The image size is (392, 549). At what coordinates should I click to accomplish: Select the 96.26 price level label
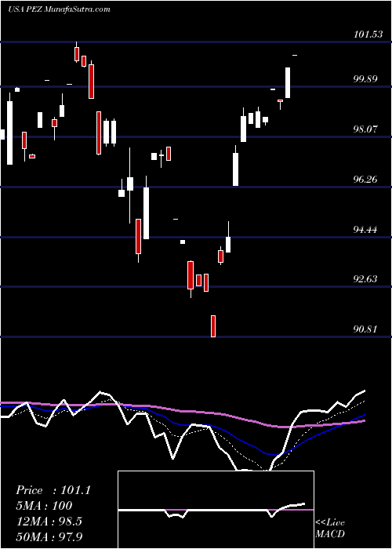[x=365, y=180]
